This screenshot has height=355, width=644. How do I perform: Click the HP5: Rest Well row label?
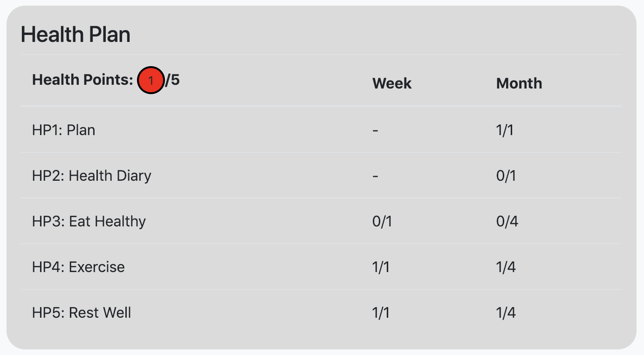point(82,313)
